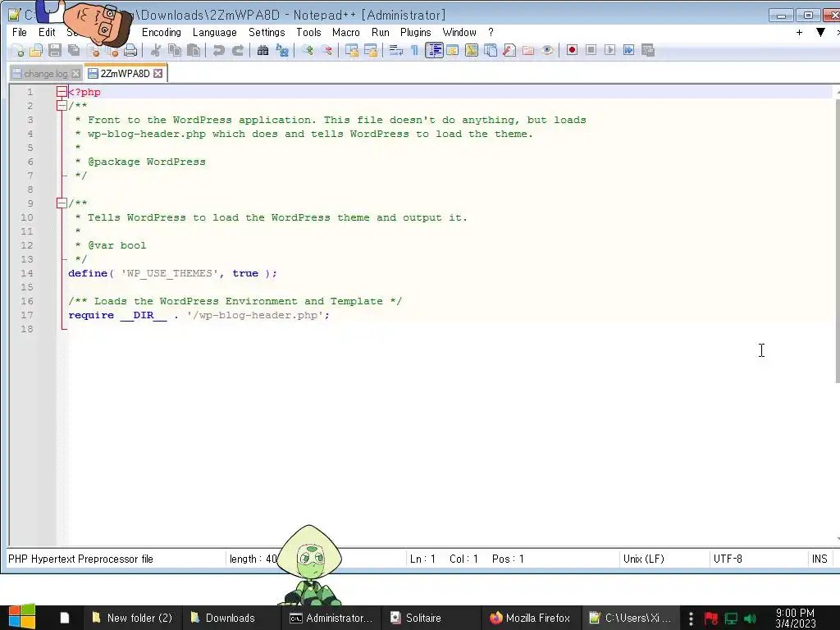Zoom out with the magnifier minus icon

click(326, 50)
